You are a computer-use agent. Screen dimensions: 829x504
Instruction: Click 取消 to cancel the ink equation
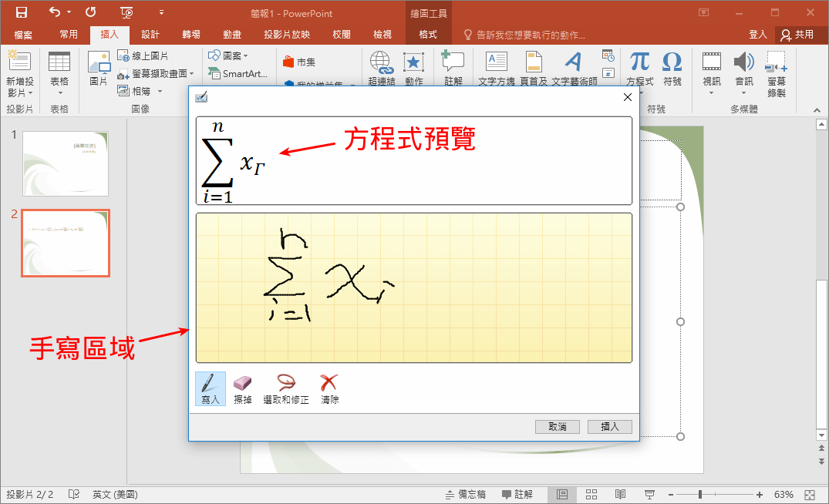[x=557, y=426]
